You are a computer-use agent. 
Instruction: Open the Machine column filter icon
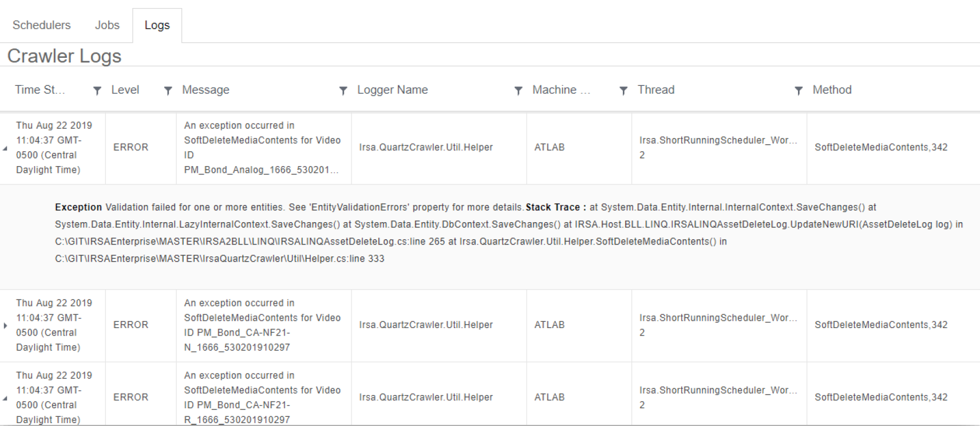pos(623,90)
